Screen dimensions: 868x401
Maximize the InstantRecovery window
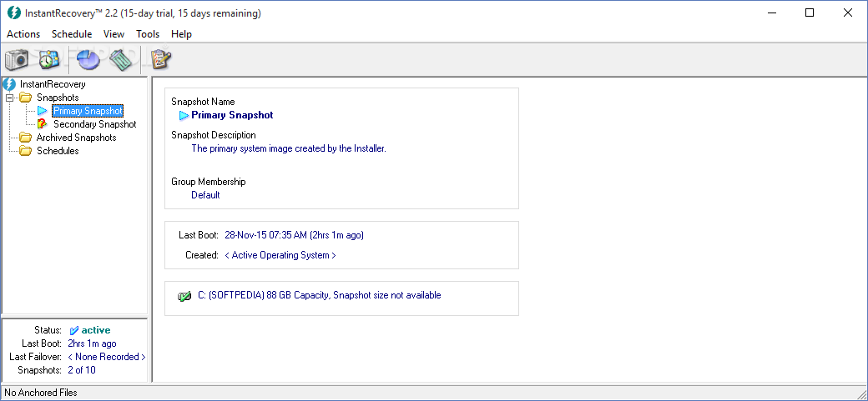click(810, 13)
